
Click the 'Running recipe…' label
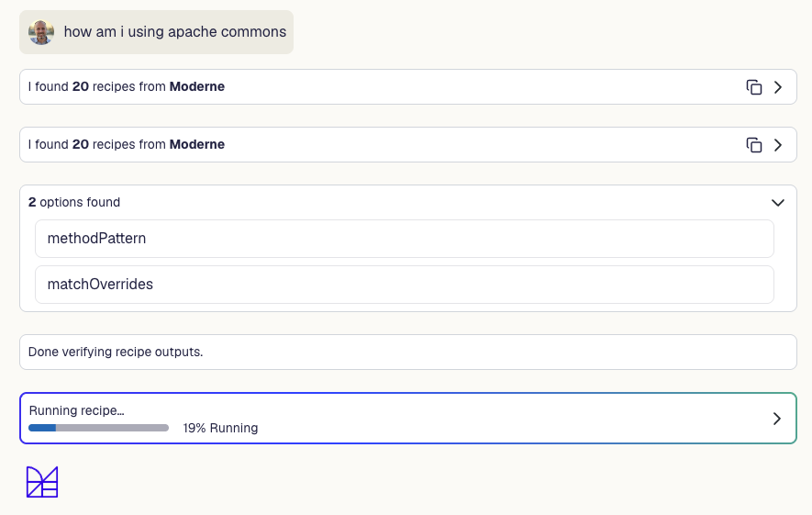click(77, 410)
